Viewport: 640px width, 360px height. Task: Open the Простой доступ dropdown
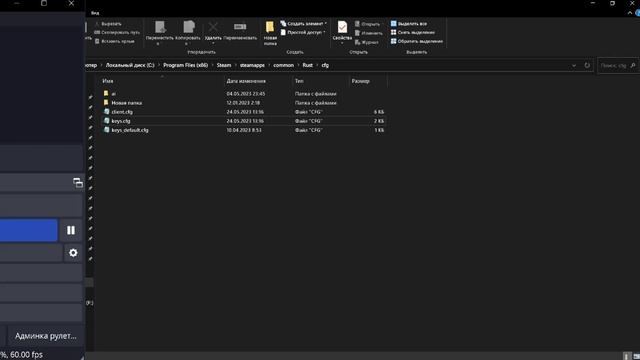coord(303,32)
